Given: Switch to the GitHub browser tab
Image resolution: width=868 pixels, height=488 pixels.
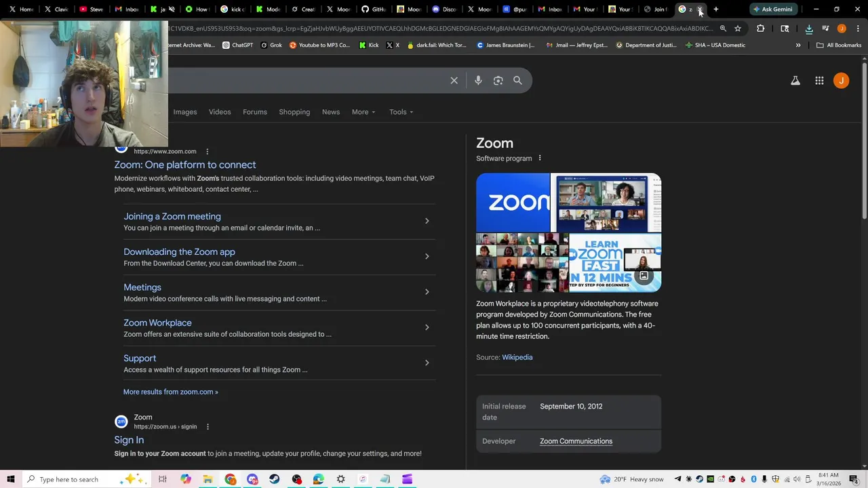Looking at the screenshot, I should (x=373, y=9).
